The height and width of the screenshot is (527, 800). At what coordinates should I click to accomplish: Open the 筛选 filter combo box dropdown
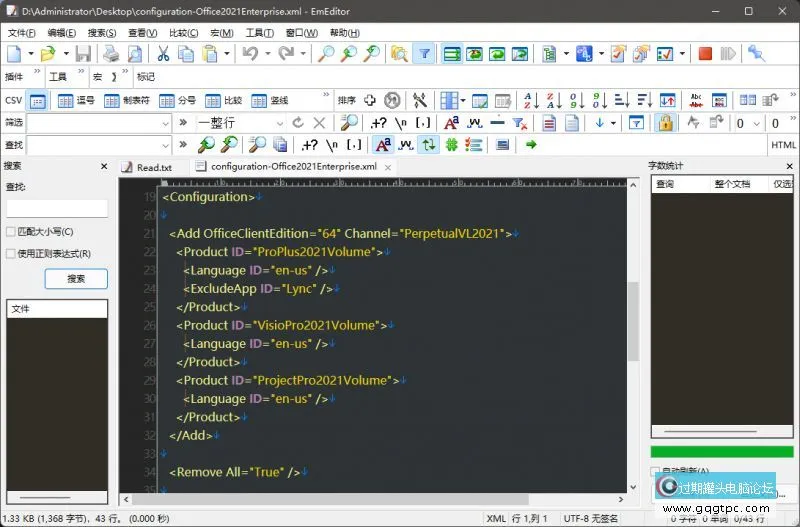(166, 123)
